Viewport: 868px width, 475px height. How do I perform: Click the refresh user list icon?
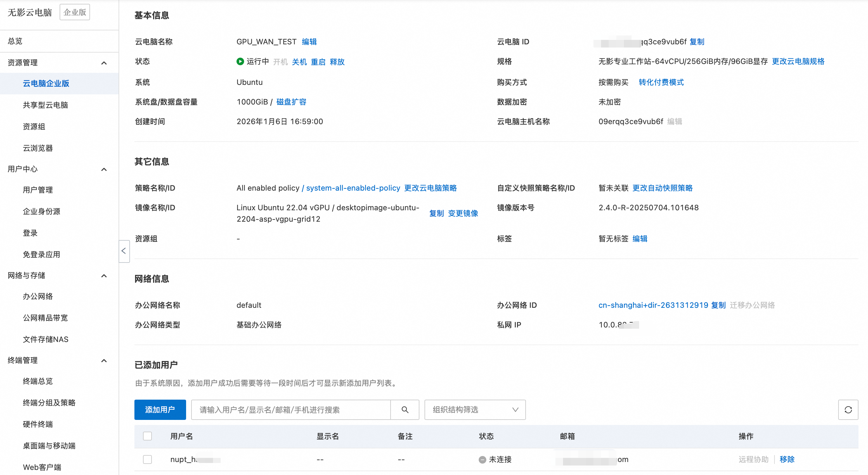pos(848,410)
